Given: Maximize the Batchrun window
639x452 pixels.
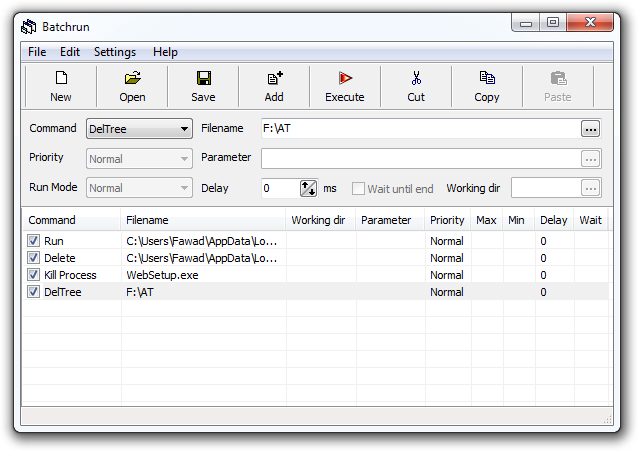Looking at the screenshot, I should pyautogui.click(x=553, y=22).
